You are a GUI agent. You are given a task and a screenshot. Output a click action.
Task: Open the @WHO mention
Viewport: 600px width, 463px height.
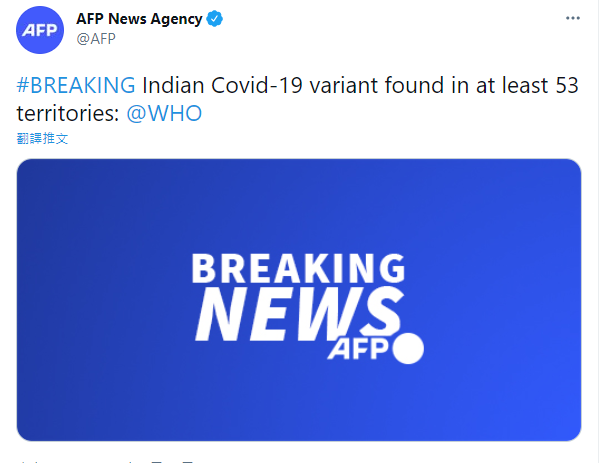click(x=164, y=112)
